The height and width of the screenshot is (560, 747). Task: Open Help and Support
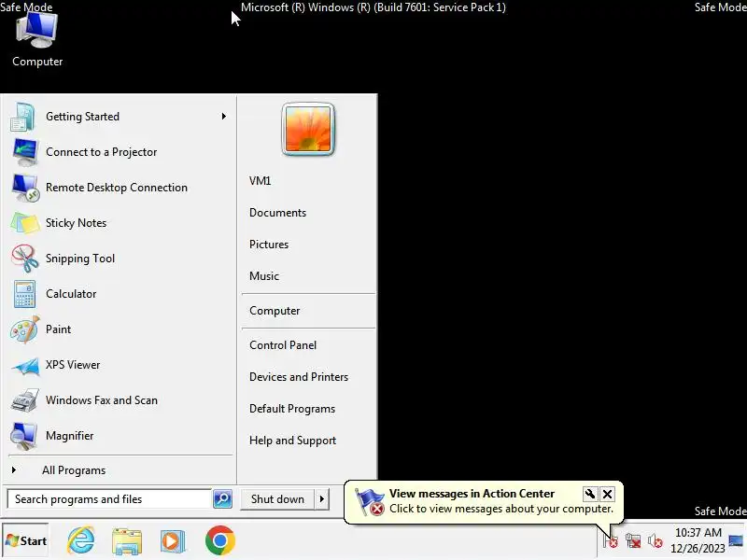pos(292,441)
